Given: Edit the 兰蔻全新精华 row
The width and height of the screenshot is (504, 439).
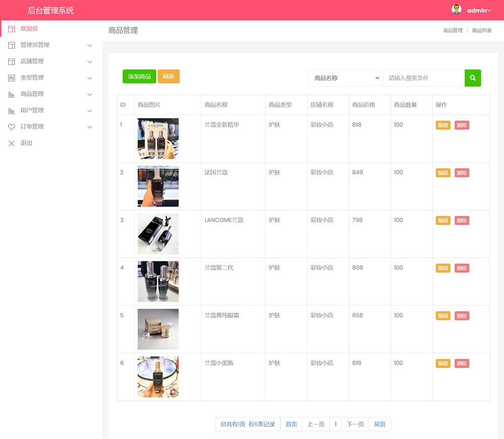Looking at the screenshot, I should (443, 125).
